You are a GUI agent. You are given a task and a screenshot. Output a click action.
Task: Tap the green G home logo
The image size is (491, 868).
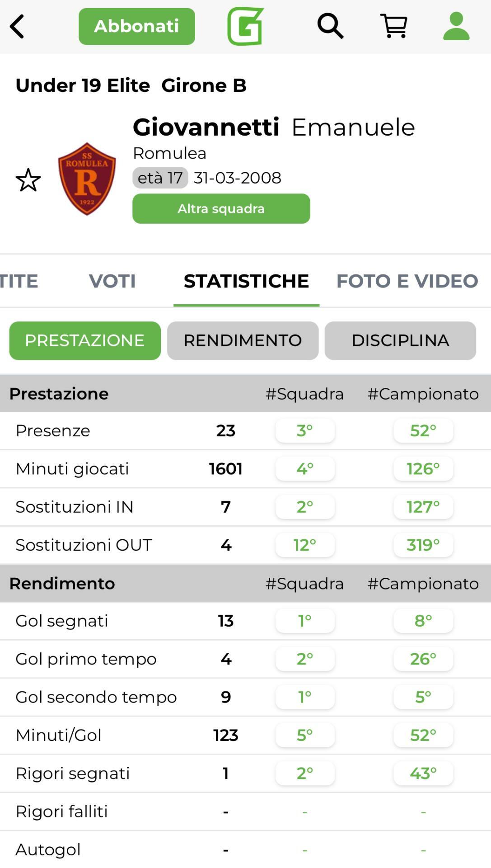[x=245, y=26]
